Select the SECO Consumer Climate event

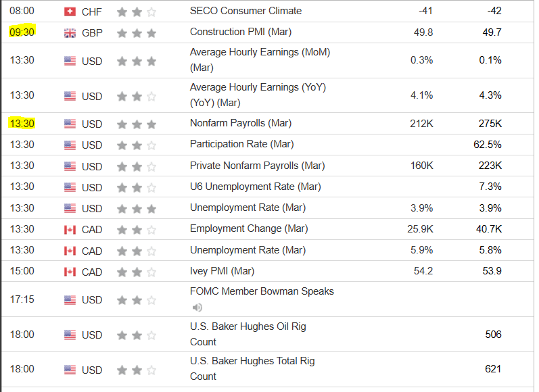pos(245,11)
